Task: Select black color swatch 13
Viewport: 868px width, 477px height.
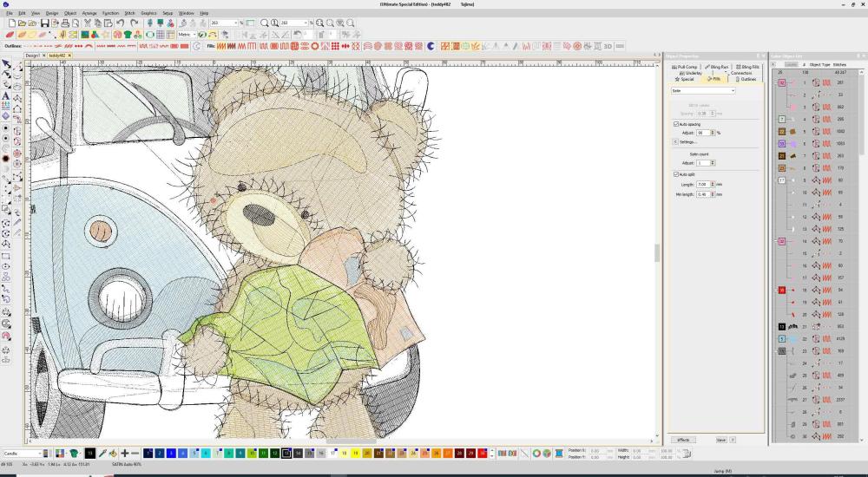Action: [286, 454]
